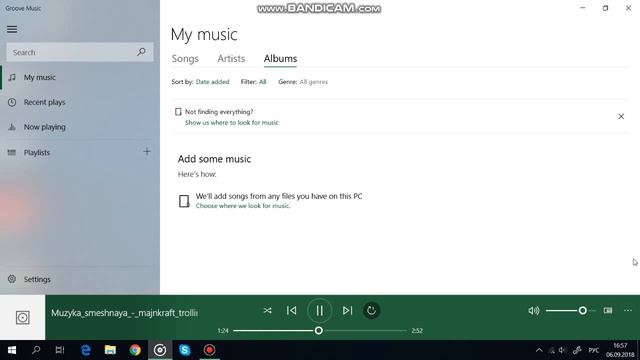640x360 pixels.
Task: Click the playlist icon beside Playlists
Action: [x=12, y=152]
